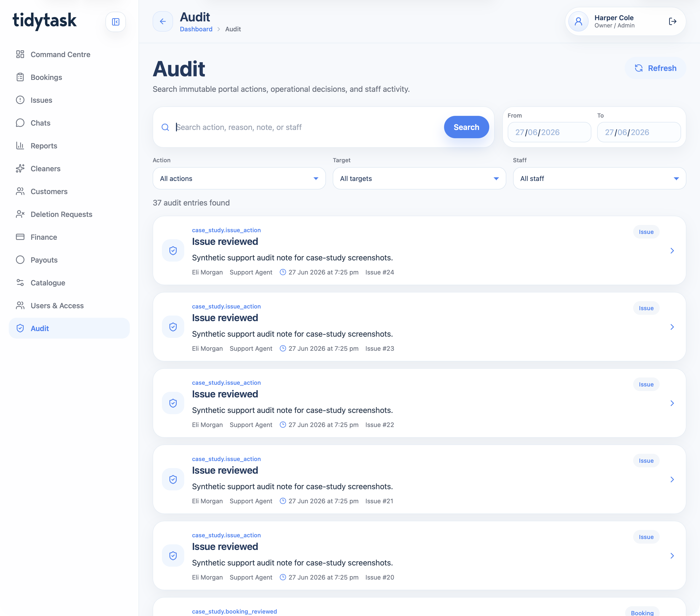Click the Finance card icon
This screenshot has height=616, width=700.
20,237
